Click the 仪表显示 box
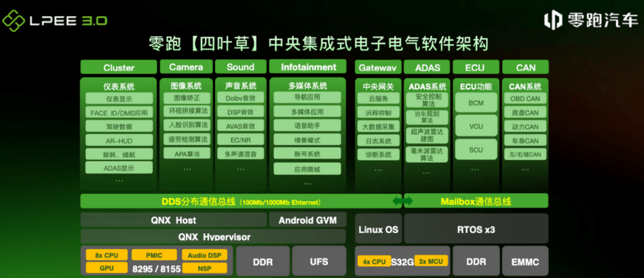 119,98
